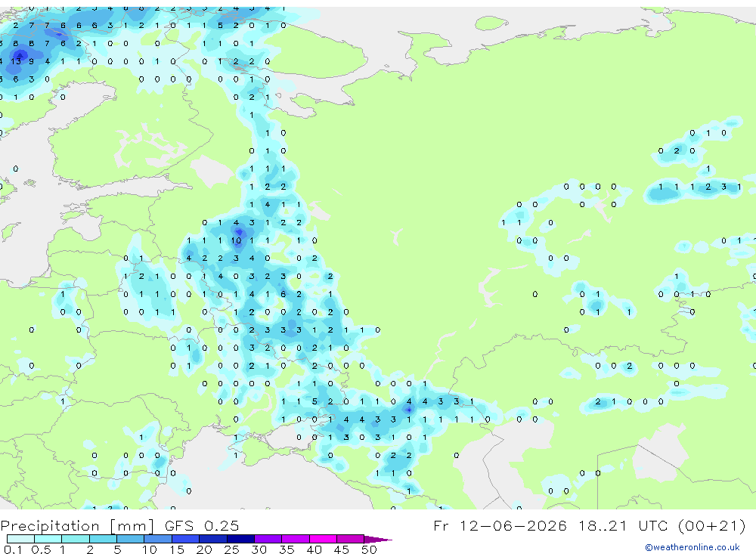Viewport: 756px width, 554px height.
Task: Click the '13' precipitation peak value on map
Action: coord(16,61)
